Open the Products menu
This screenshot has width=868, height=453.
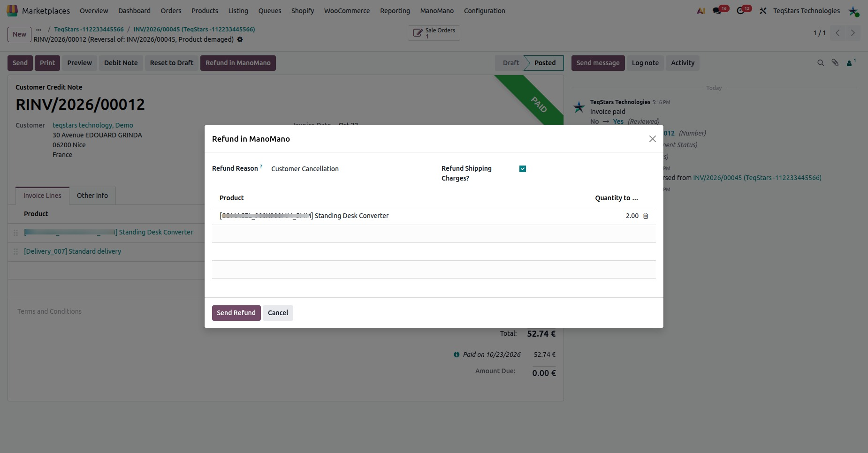[x=205, y=11]
